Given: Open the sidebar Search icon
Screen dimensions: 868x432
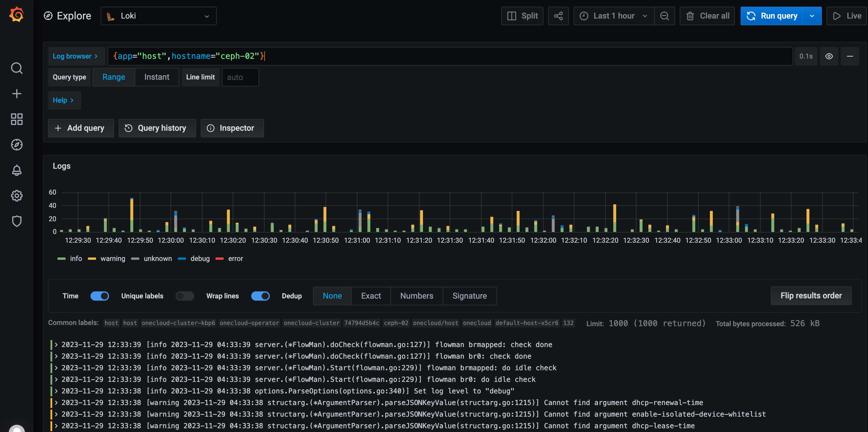Looking at the screenshot, I should click(17, 68).
